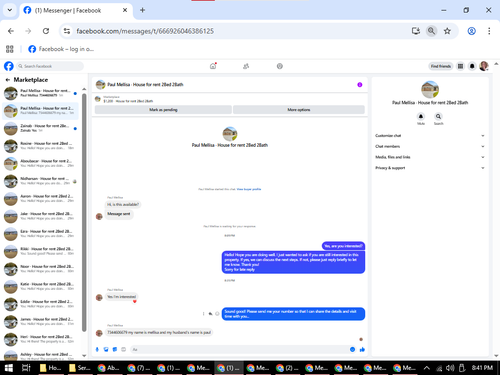The image size is (500, 375).
Task: Choose a sticker icon in composer
Action: coord(115,349)
